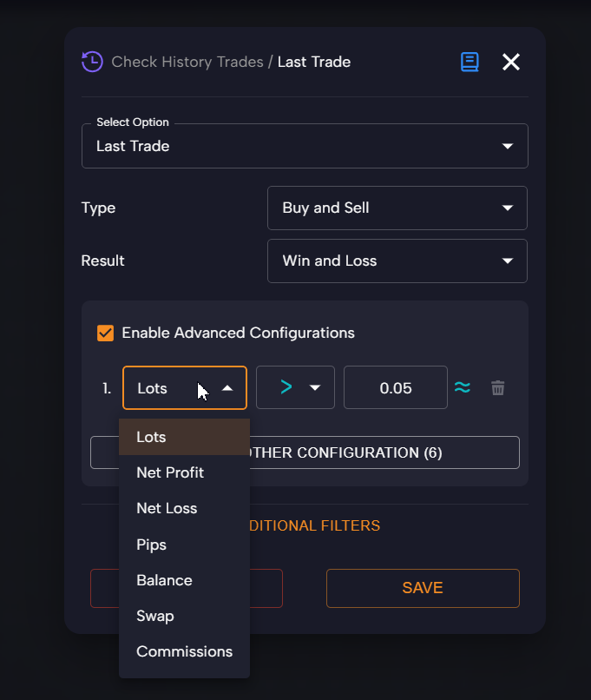
Task: Click the history clock icon in header
Action: point(92,62)
